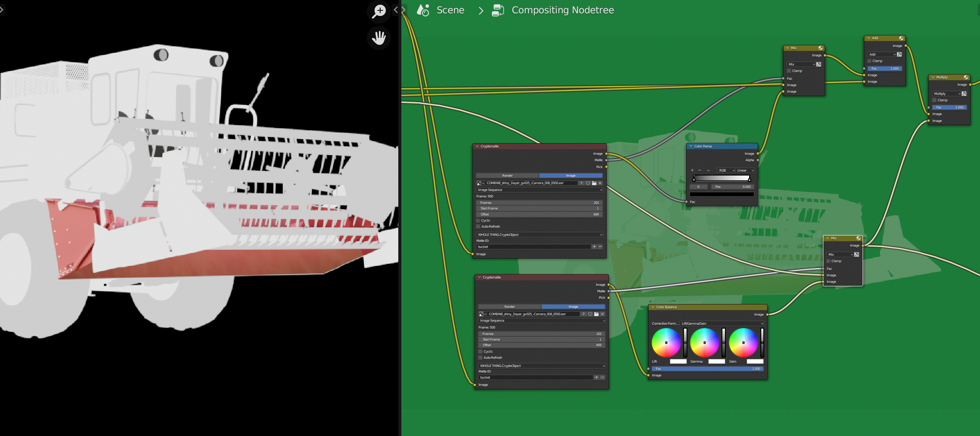Image resolution: width=980 pixels, height=436 pixels.
Task: Click Compositing Nodetree in the breadcrumb path
Action: pyautogui.click(x=563, y=10)
